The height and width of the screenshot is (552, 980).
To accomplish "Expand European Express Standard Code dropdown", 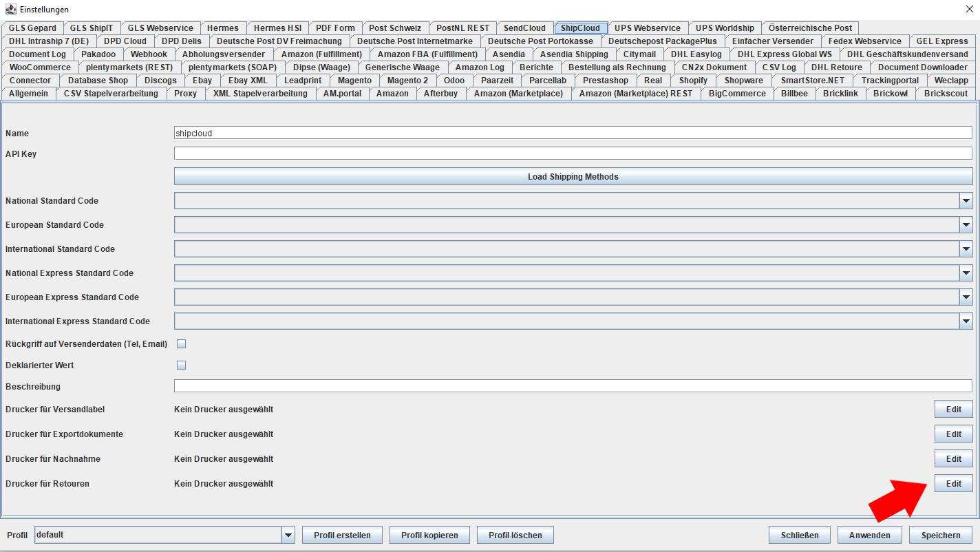I will pos(966,297).
